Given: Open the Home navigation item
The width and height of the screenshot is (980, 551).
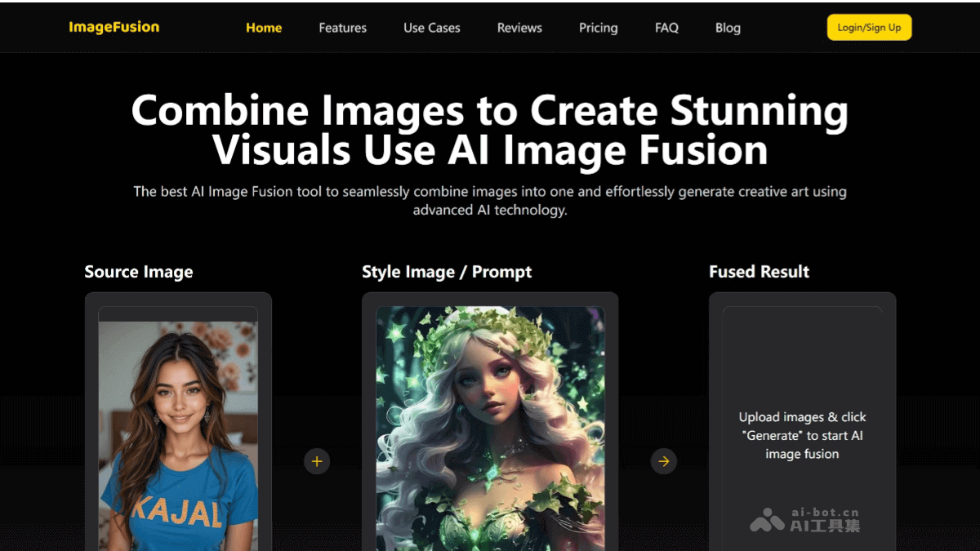Looking at the screenshot, I should (x=263, y=27).
